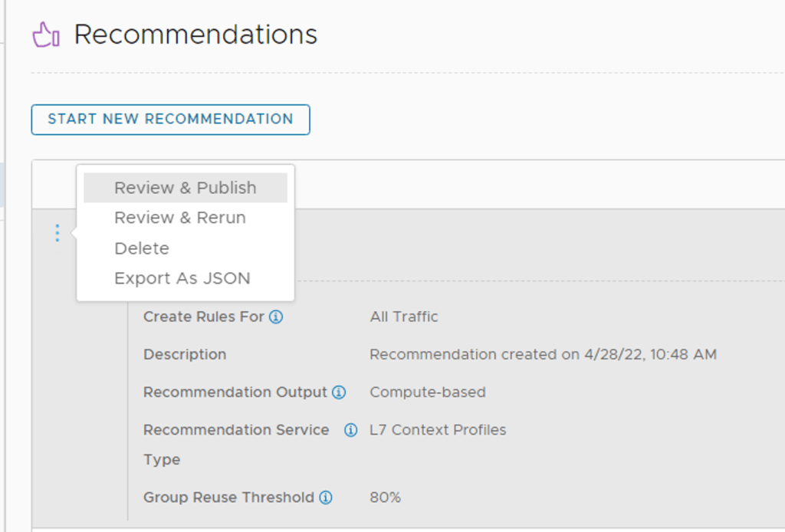Click the thumbs-up Recommendations icon
Screen dimensions: 785x532
pyautogui.click(x=46, y=34)
